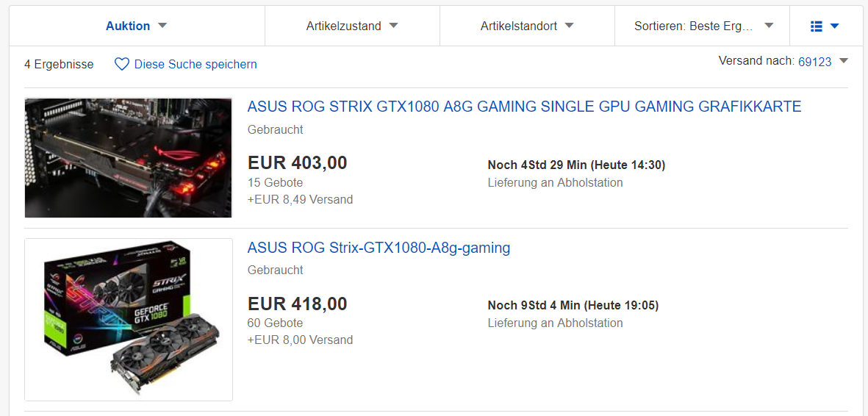Open the Artikelzustand filter menu
Screen dimensions: 868x416
(x=343, y=26)
